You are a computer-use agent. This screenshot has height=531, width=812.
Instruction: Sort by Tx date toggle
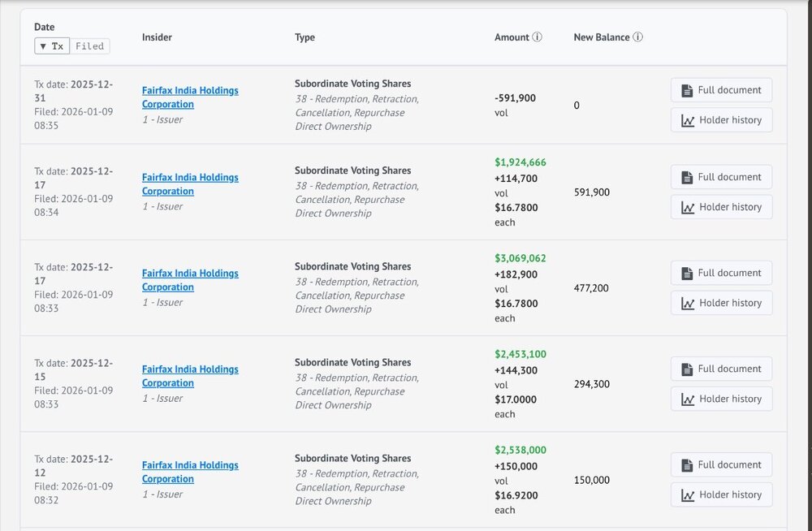coord(52,46)
